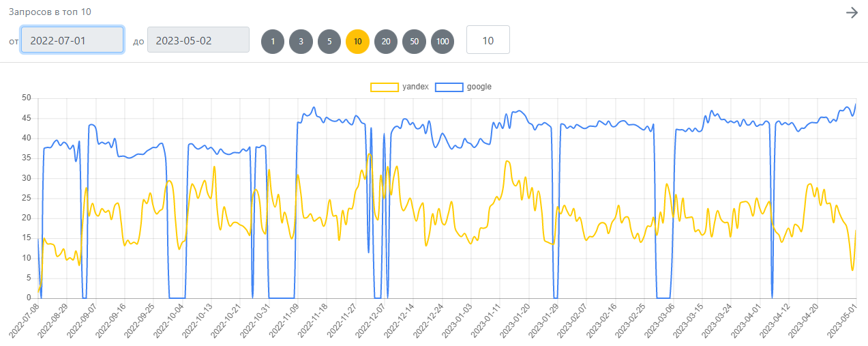This screenshot has height=346, width=868.
Task: Click the 'Запросов в топ 10' heading
Action: pos(50,12)
